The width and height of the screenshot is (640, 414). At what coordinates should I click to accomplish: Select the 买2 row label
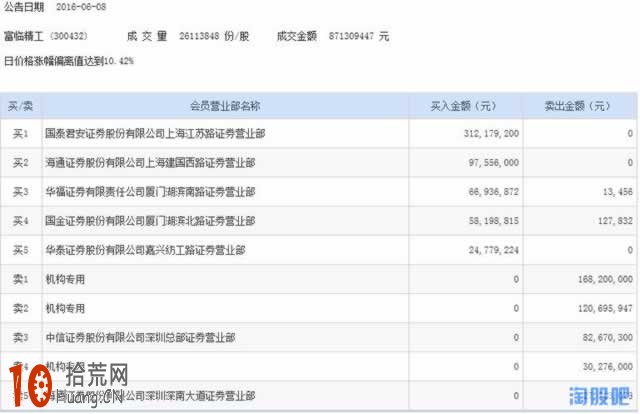20,163
